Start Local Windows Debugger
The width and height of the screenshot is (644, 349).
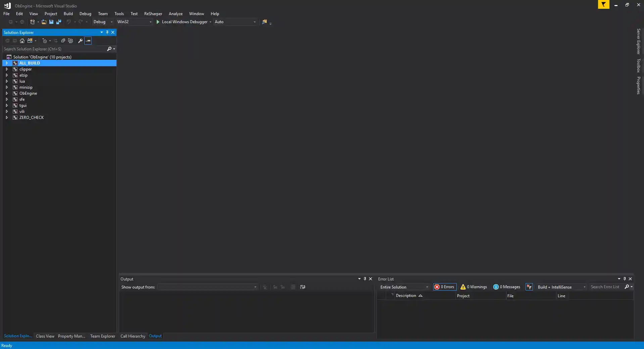182,22
